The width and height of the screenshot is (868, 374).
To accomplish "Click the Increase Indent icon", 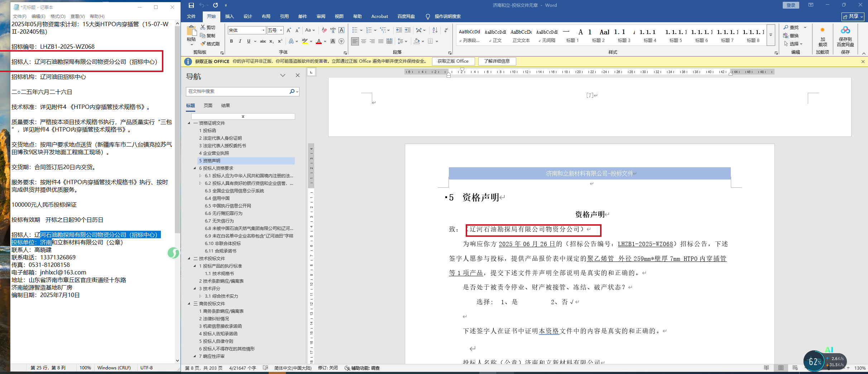I will coord(408,30).
